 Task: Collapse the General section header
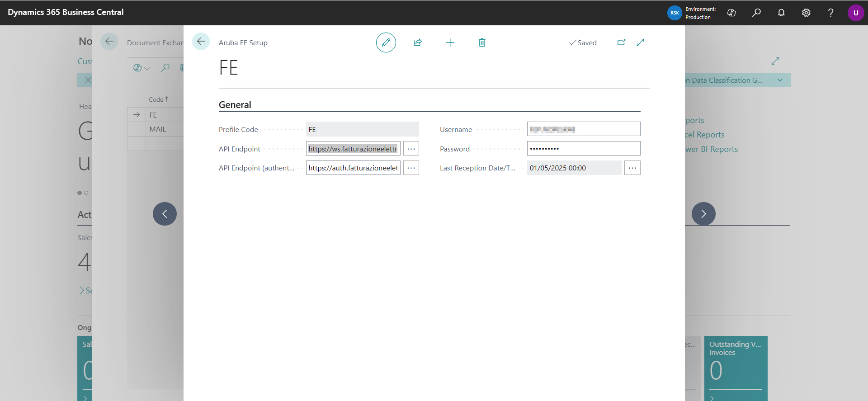pos(235,105)
